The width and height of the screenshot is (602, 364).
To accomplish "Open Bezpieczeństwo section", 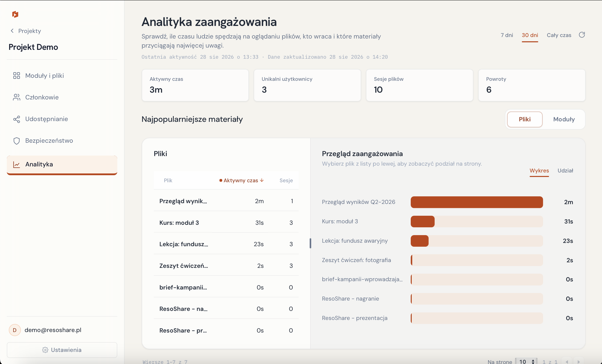I will point(62,141).
